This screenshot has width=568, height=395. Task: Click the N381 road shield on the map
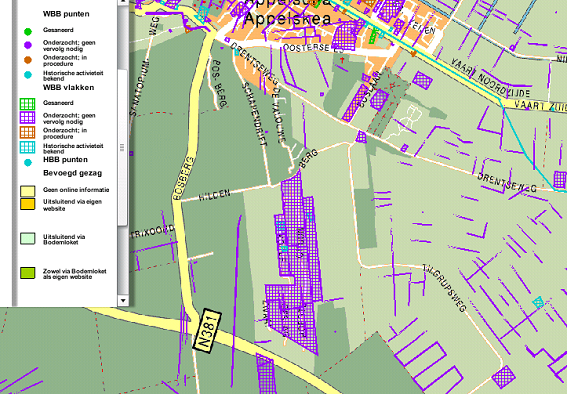point(207,330)
